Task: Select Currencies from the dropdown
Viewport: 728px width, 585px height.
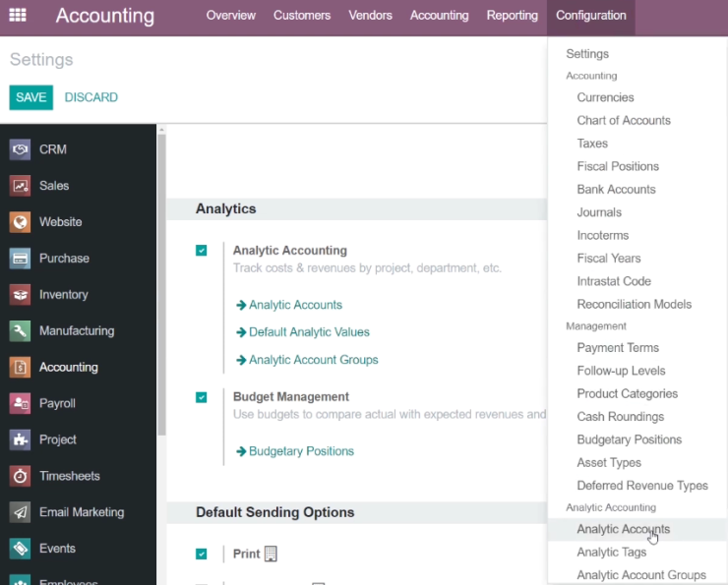Action: click(605, 97)
